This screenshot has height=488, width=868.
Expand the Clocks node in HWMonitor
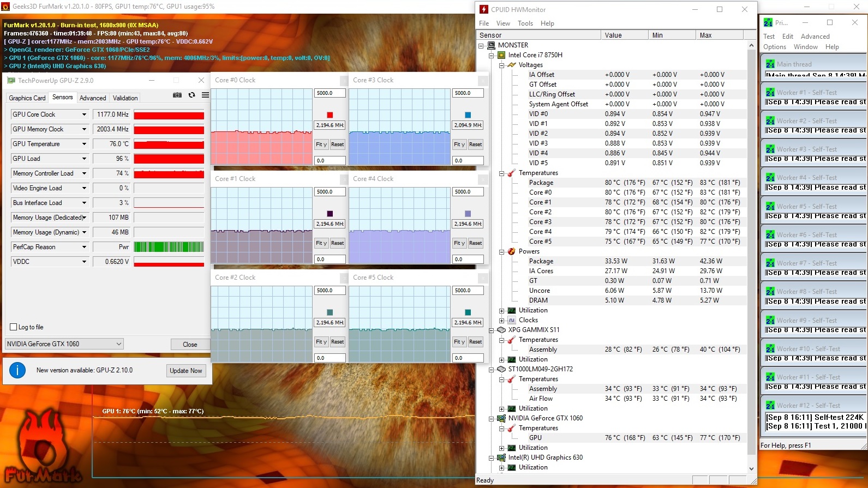tap(501, 320)
